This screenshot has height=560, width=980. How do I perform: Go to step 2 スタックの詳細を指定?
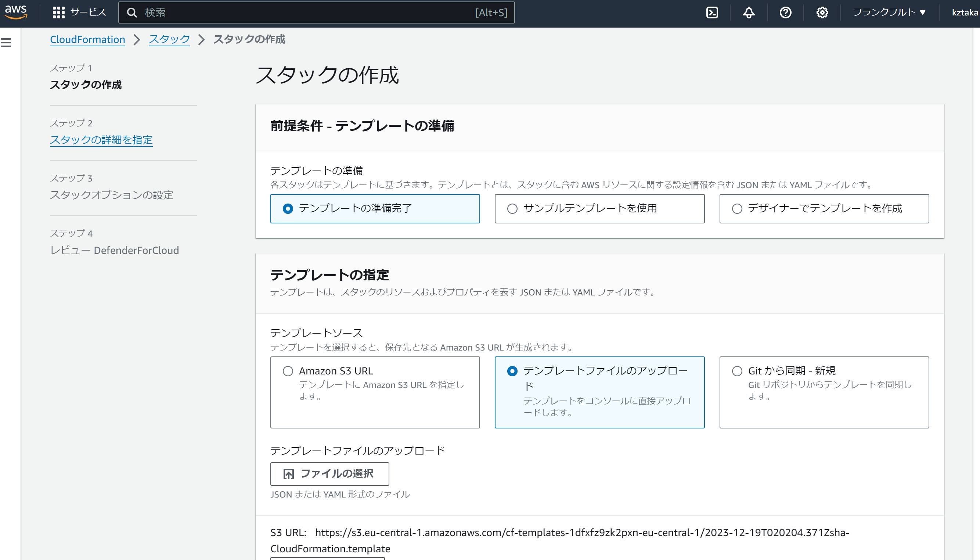coord(101,140)
